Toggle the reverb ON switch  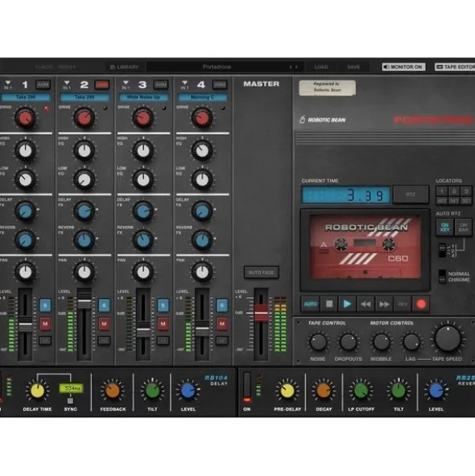247,388
